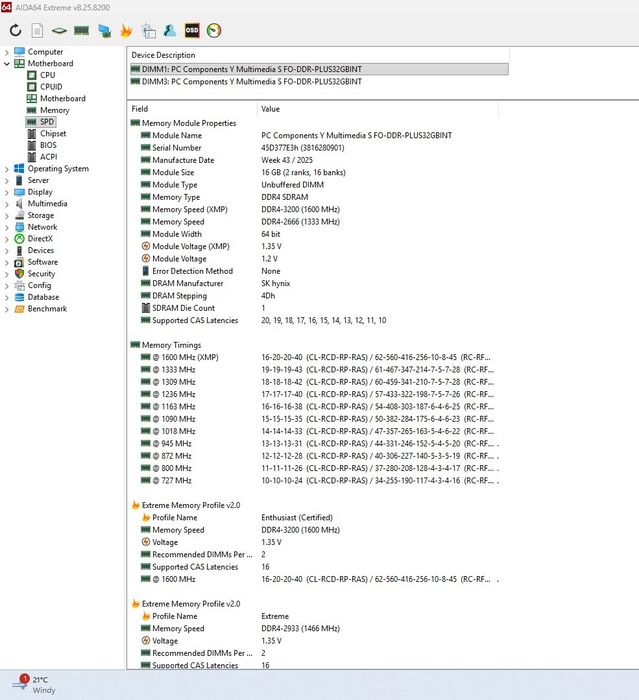Image resolution: width=639 pixels, height=700 pixels.
Task: Open the CPU chip tool icon in toolbar
Action: (59, 31)
